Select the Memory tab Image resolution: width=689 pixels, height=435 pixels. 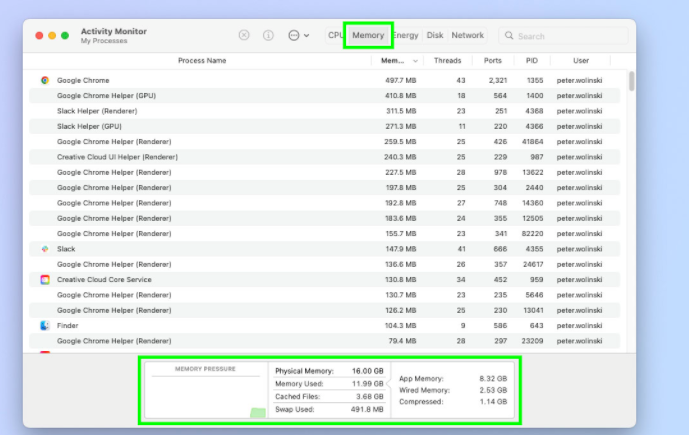point(368,35)
